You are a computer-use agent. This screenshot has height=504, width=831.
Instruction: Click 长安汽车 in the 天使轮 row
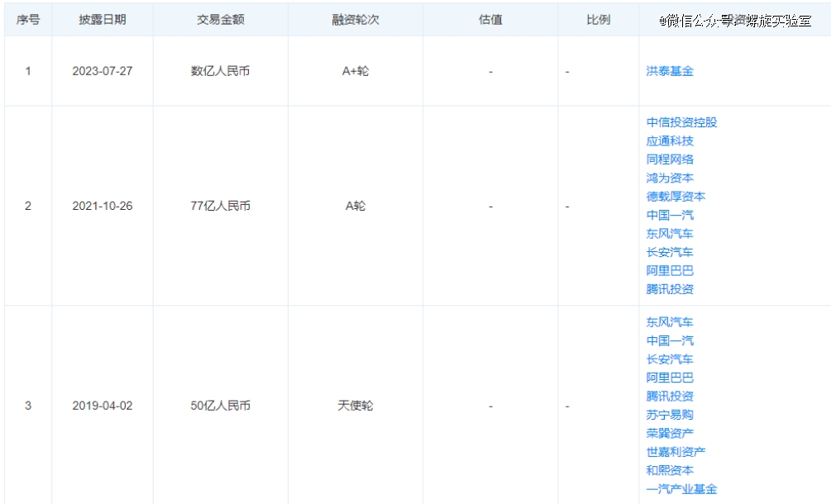[670, 359]
